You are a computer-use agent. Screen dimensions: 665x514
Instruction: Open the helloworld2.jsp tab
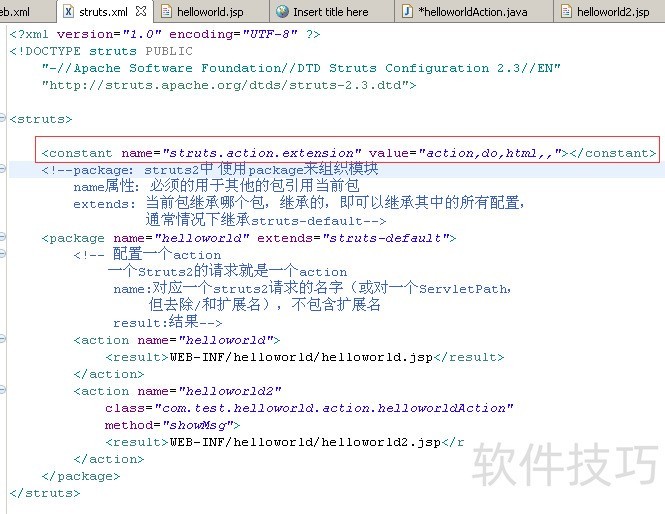612,12
